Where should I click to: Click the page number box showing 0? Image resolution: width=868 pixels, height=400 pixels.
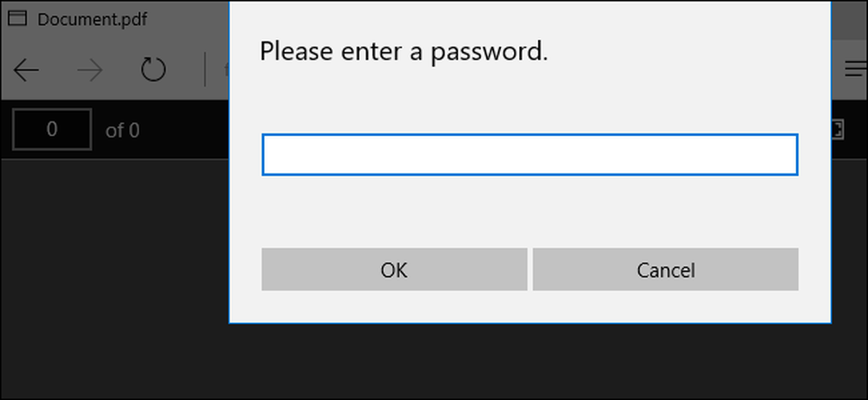click(52, 129)
